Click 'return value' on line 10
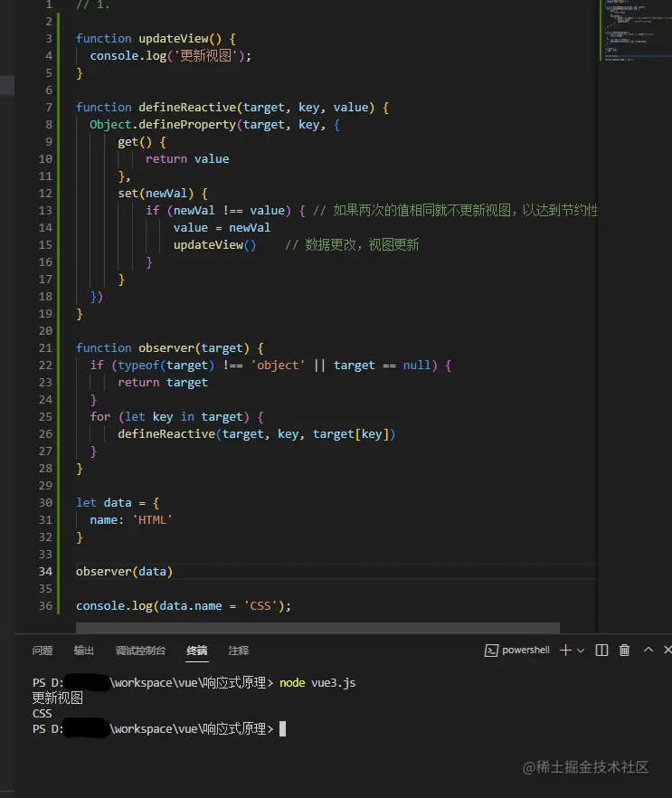 [187, 159]
